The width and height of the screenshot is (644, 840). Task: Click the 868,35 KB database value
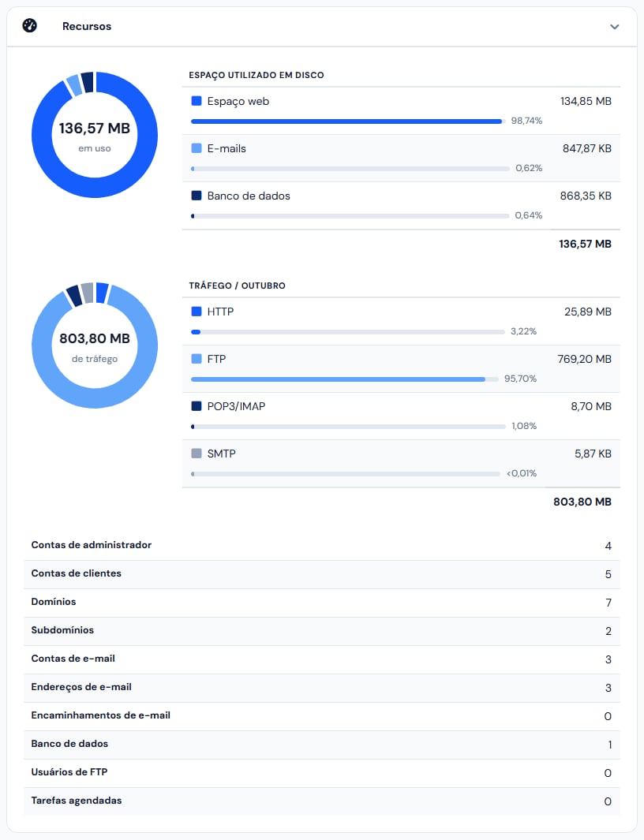586,196
